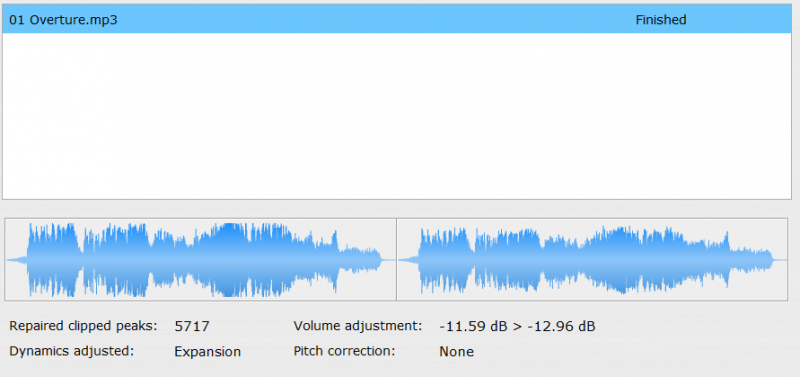Click the quiet fading tail of right waveform
Image resolution: width=800 pixels, height=377 pixels.
(751, 259)
